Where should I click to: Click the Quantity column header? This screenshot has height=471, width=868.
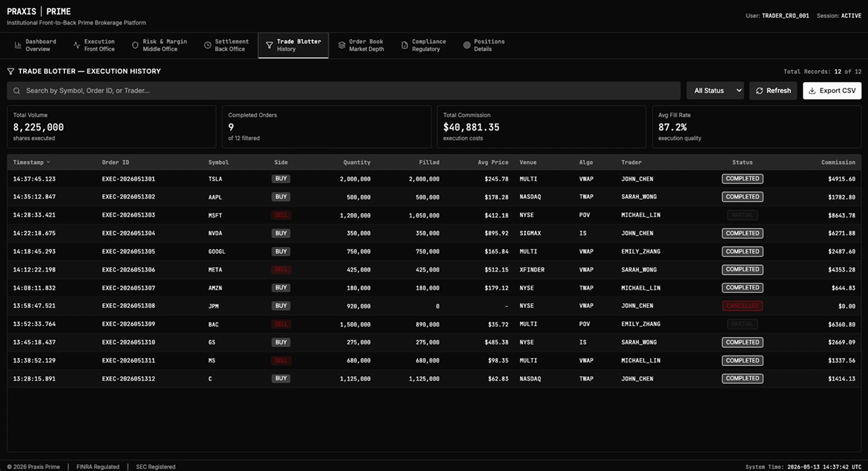pyautogui.click(x=356, y=163)
